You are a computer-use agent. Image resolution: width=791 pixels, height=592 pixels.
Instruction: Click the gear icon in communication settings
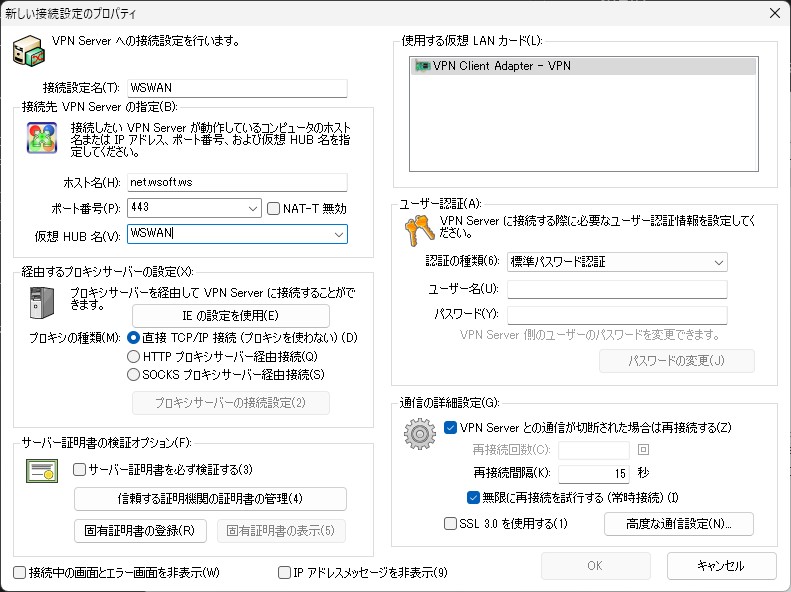[x=420, y=434]
